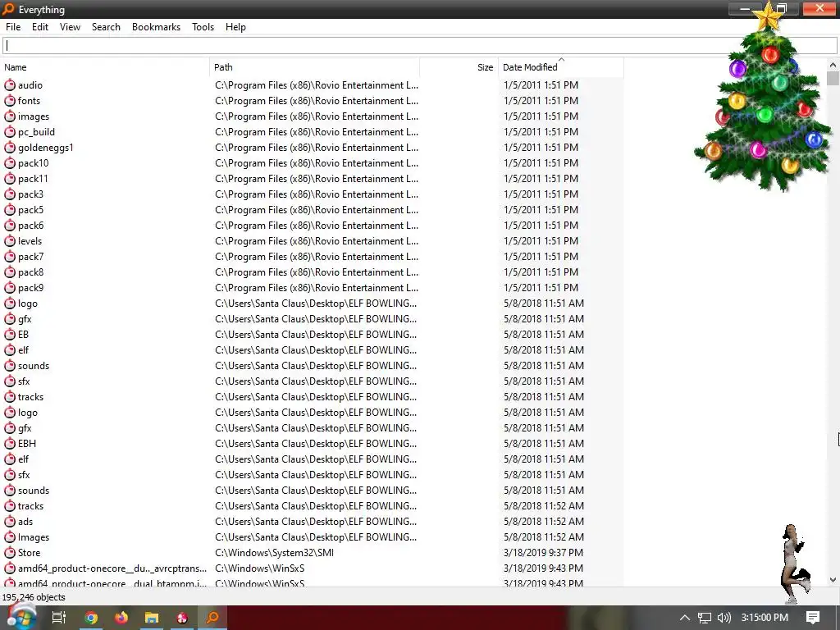
Task: Click the icon next to goldeneggs1
Action: [10, 147]
